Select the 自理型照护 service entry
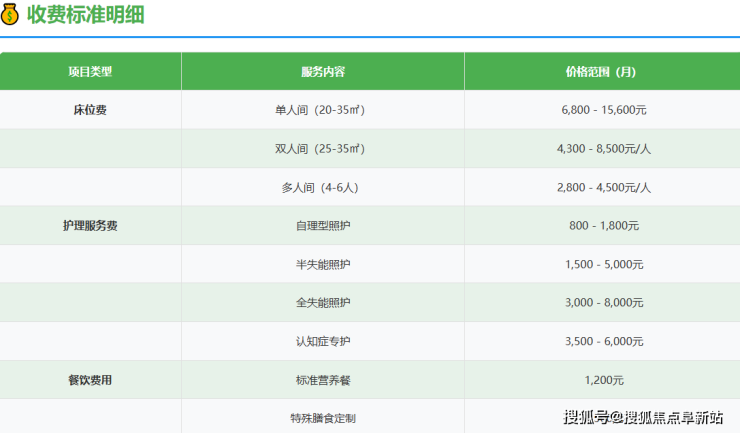Screen dimensions: 740x433 pos(323,226)
